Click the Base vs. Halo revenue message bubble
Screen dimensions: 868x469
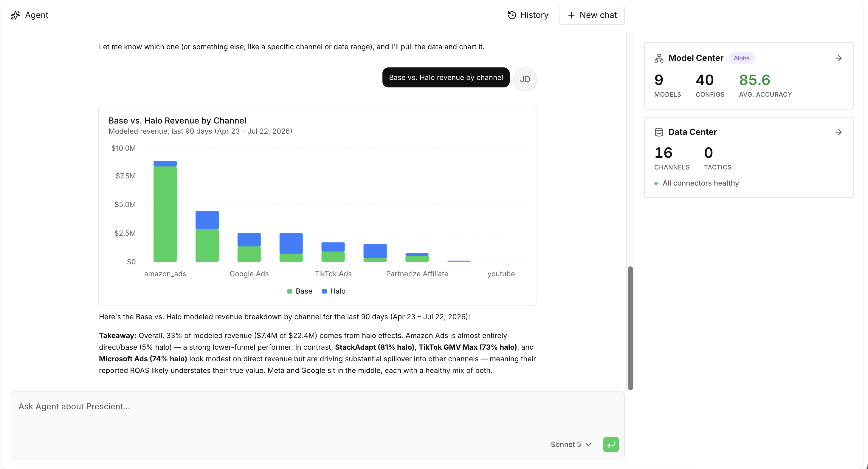click(x=446, y=78)
